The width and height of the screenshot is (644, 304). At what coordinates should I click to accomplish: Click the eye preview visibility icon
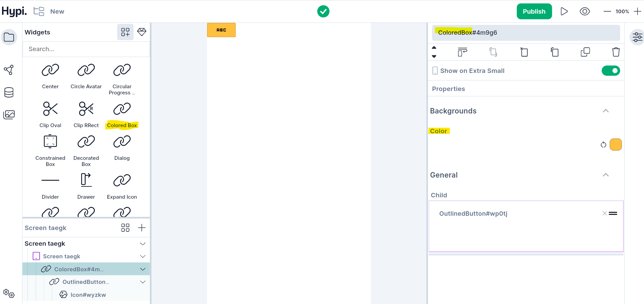point(585,12)
